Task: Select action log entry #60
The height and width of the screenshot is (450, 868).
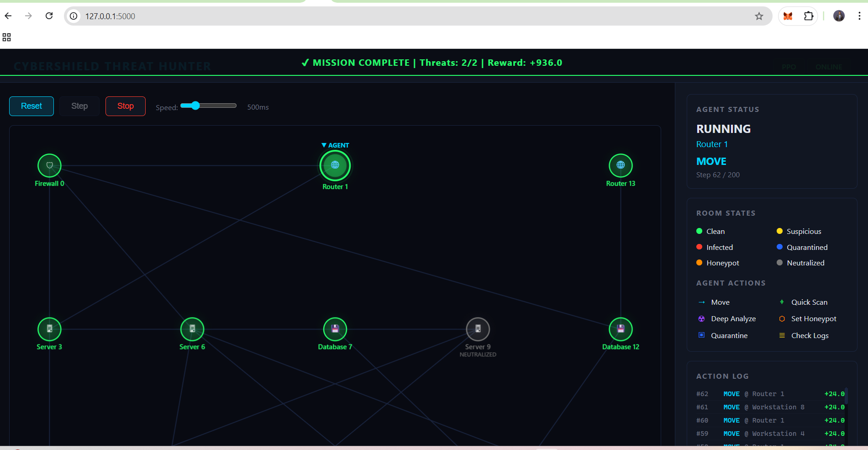Action: pyautogui.click(x=770, y=420)
